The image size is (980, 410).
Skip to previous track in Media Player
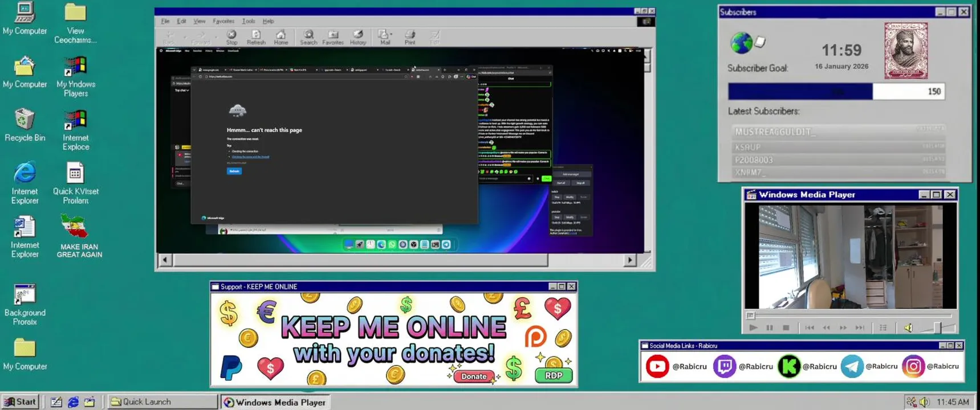[810, 327]
